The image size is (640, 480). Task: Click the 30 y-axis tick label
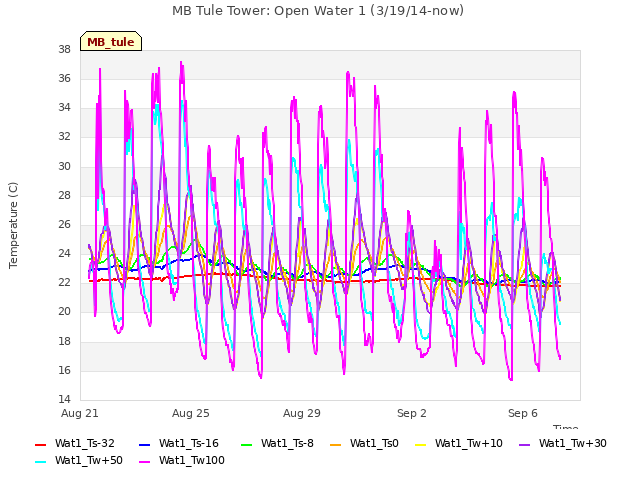[x=64, y=166]
